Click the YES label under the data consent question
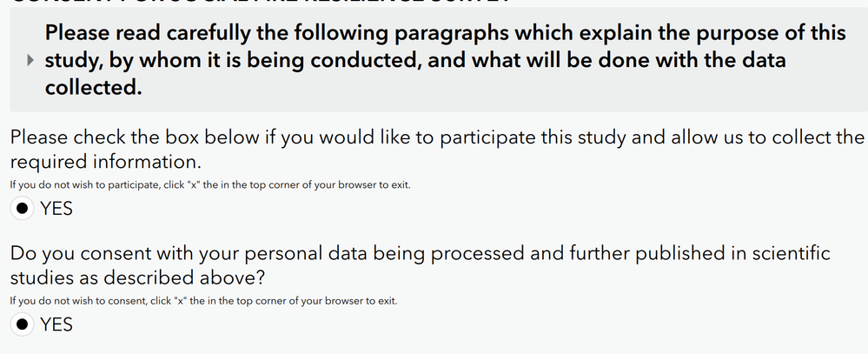This screenshot has width=868, height=354. coord(56,324)
